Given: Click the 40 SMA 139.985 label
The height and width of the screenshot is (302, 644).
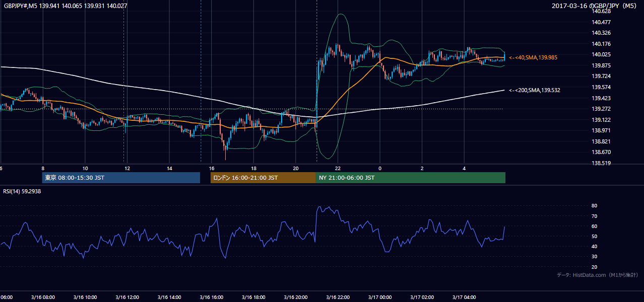Looking at the screenshot, I should 533,58.
